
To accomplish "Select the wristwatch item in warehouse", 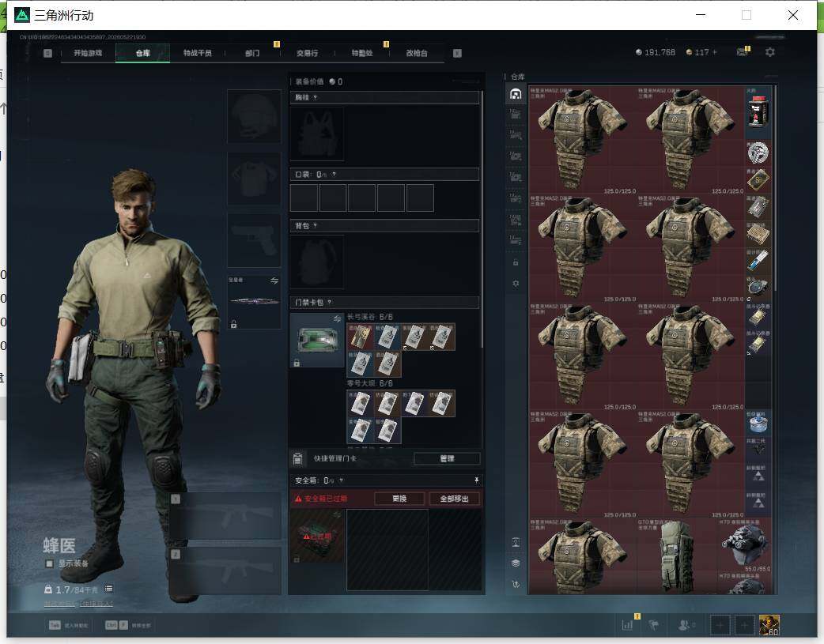I will (x=758, y=288).
